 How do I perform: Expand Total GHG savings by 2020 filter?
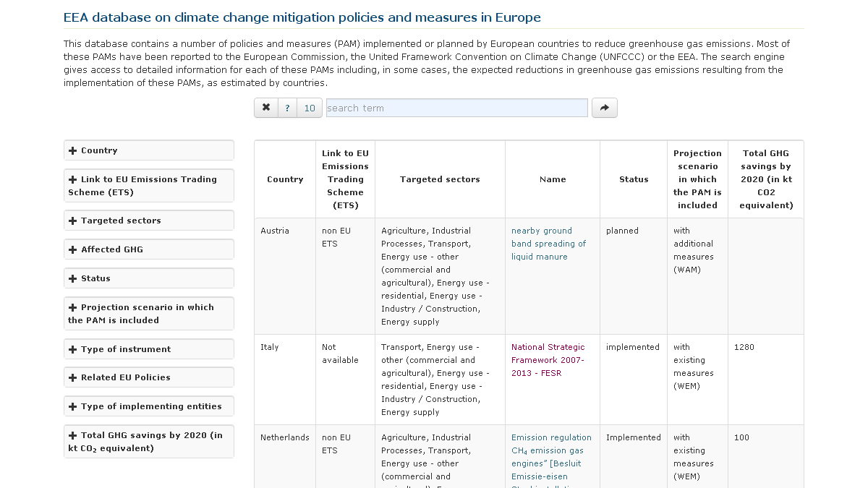(x=148, y=442)
